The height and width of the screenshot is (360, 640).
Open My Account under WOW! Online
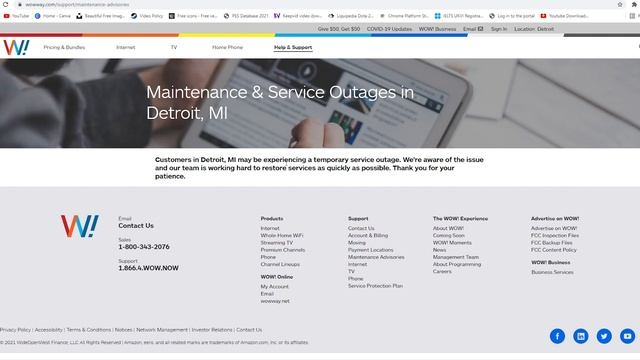(274, 287)
